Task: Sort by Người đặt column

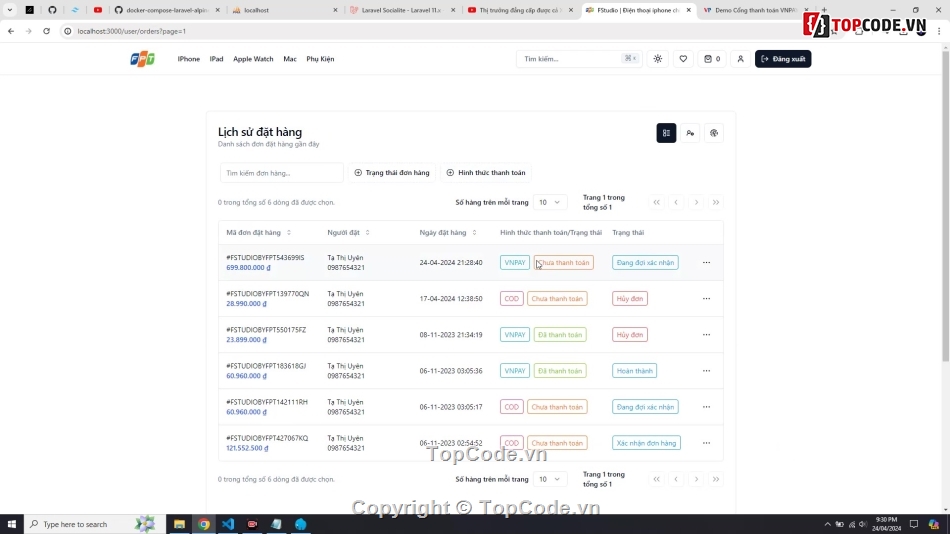Action: point(348,233)
